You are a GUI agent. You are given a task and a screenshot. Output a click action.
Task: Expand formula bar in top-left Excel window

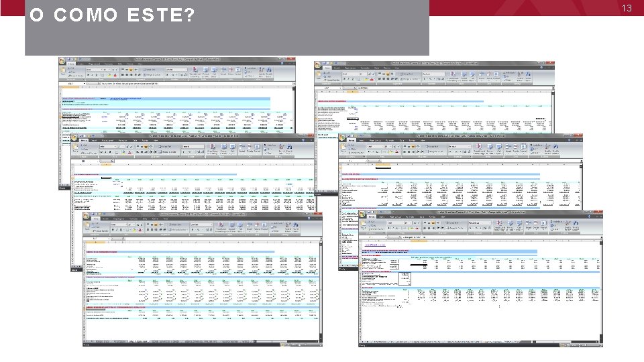[294, 83]
